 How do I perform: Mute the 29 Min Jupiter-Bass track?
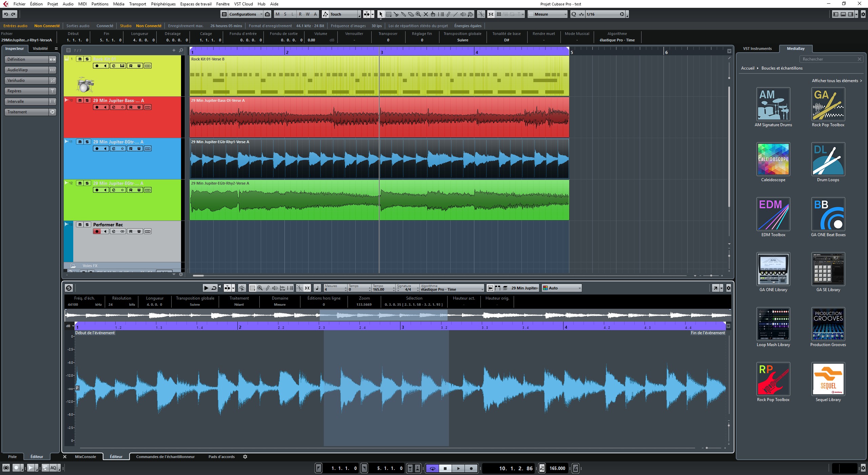pyautogui.click(x=80, y=100)
